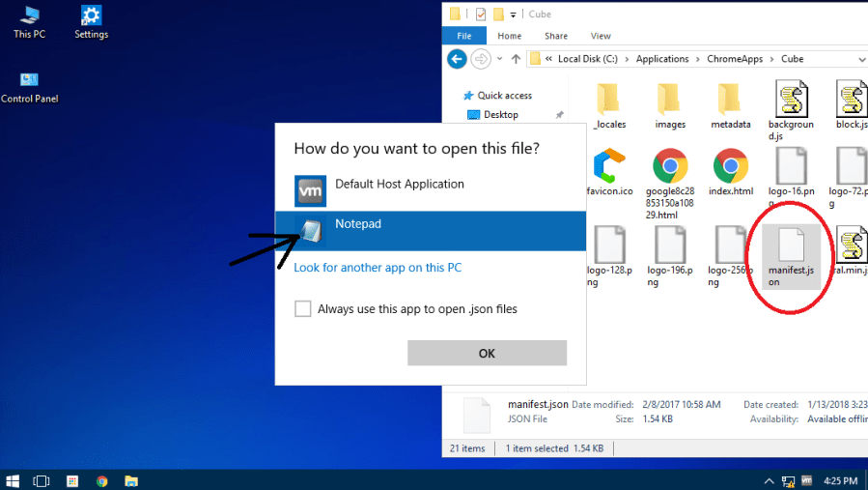Image resolution: width=868 pixels, height=490 pixels.
Task: Enable Always use this app checkbox
Action: coord(303,309)
